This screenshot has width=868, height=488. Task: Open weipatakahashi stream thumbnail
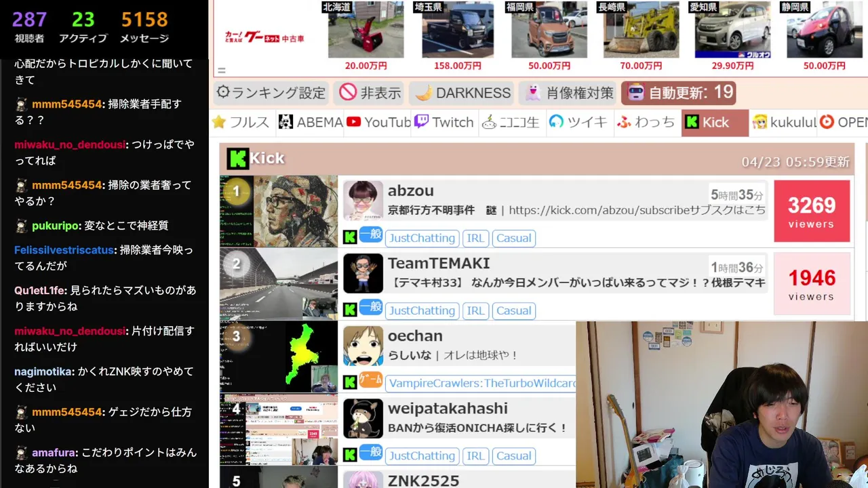click(x=279, y=429)
